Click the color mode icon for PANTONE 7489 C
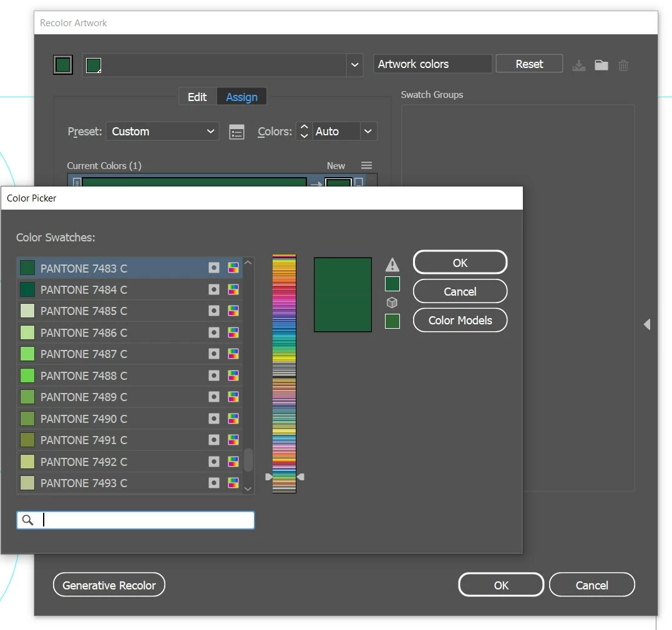The height and width of the screenshot is (630, 672). [x=233, y=397]
